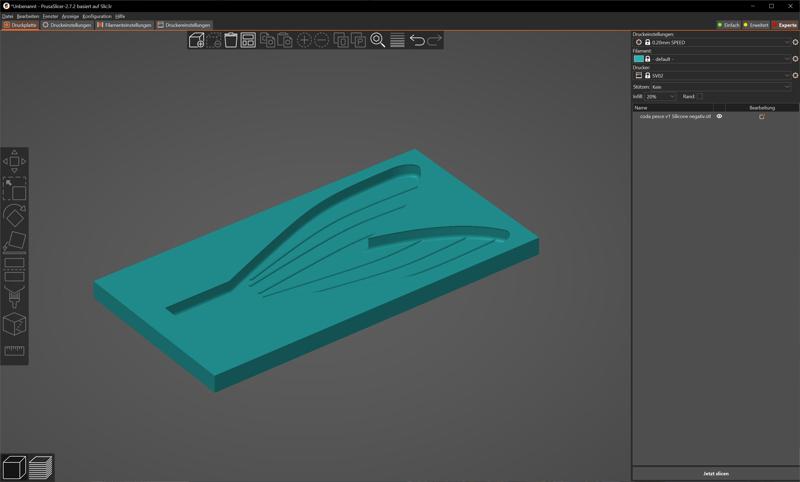Screen dimensions: 800x482
Task: Open the Konfiguration menu
Action: [97, 16]
